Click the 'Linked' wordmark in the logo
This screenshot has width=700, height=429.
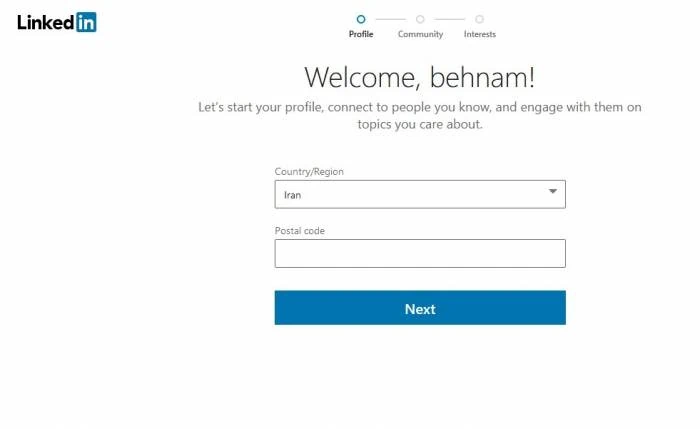click(46, 22)
